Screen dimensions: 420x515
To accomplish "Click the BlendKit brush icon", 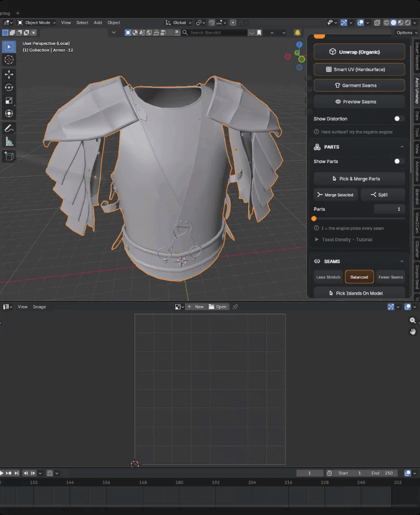I will click(x=156, y=33).
